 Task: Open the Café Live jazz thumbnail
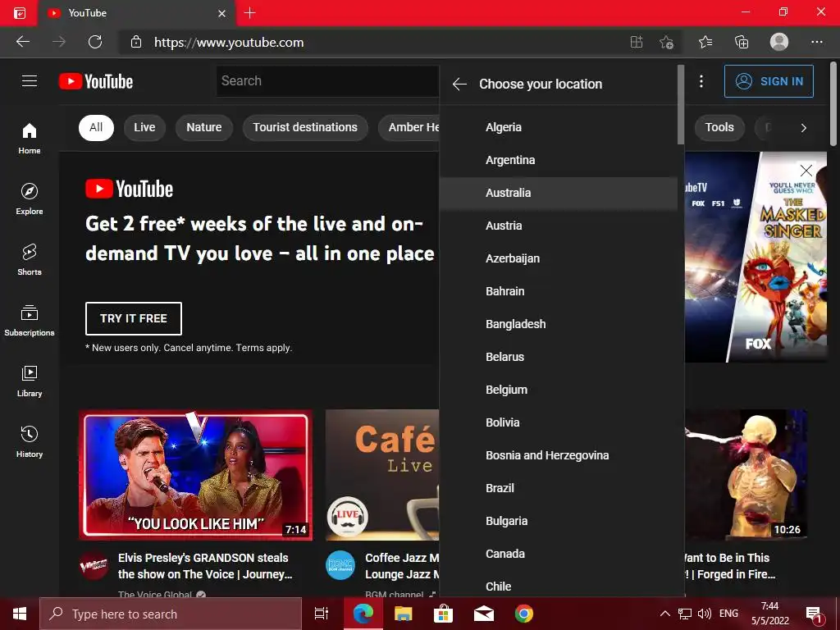(382, 475)
